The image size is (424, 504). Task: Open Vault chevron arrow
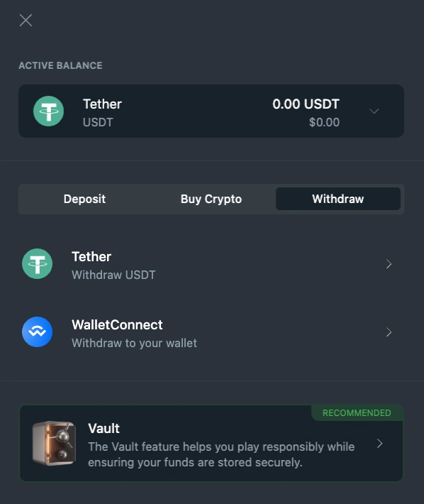coord(380,443)
